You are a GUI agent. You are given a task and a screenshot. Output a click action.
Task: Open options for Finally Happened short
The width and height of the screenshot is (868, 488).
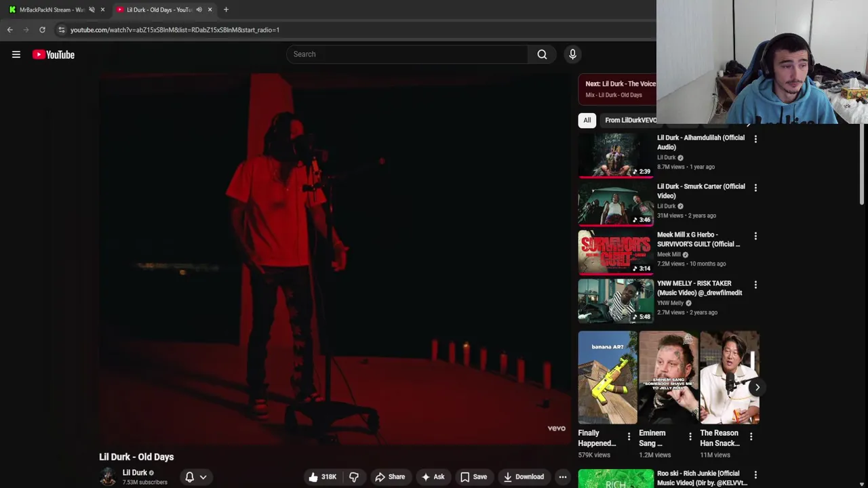[629, 437]
